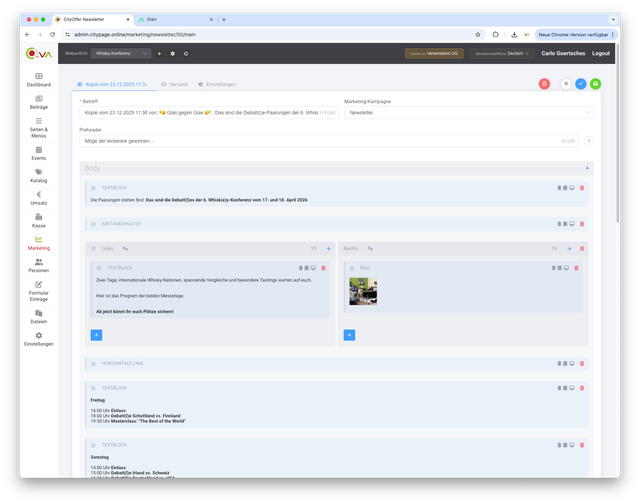Open the Dashboard sidebar icon

[38, 80]
